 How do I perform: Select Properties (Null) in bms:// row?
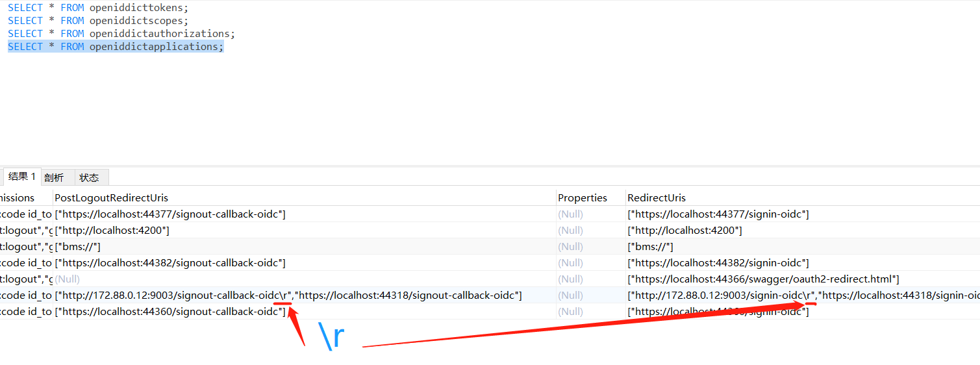590,247
